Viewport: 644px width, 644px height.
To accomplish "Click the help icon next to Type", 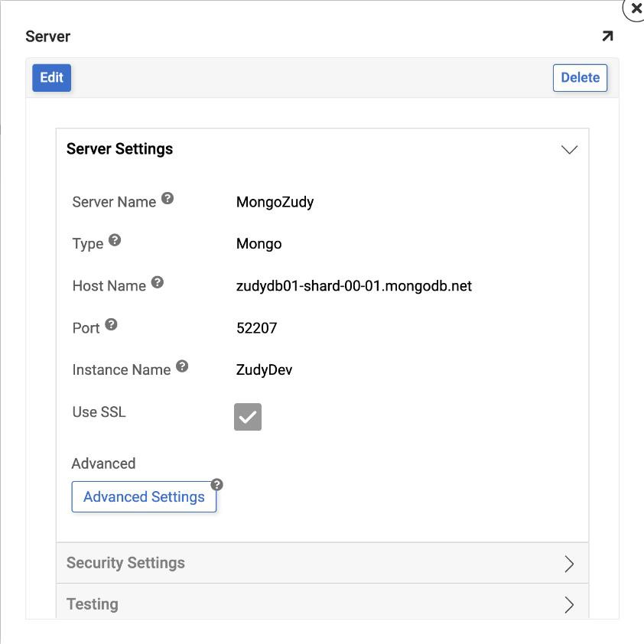I will tap(115, 240).
